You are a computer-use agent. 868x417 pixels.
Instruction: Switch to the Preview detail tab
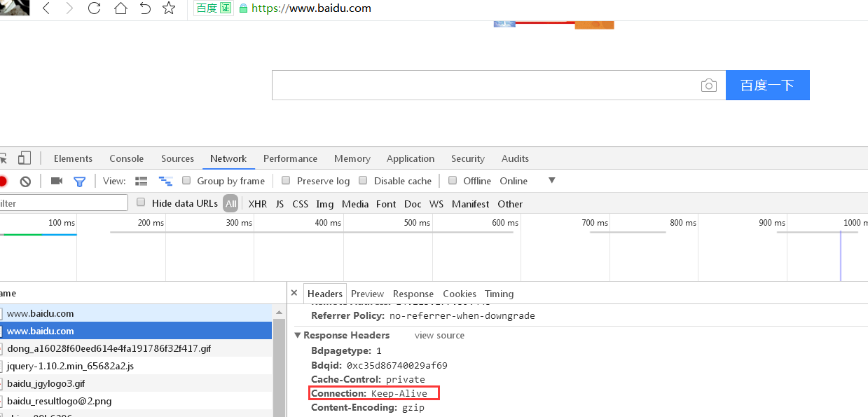click(x=368, y=294)
